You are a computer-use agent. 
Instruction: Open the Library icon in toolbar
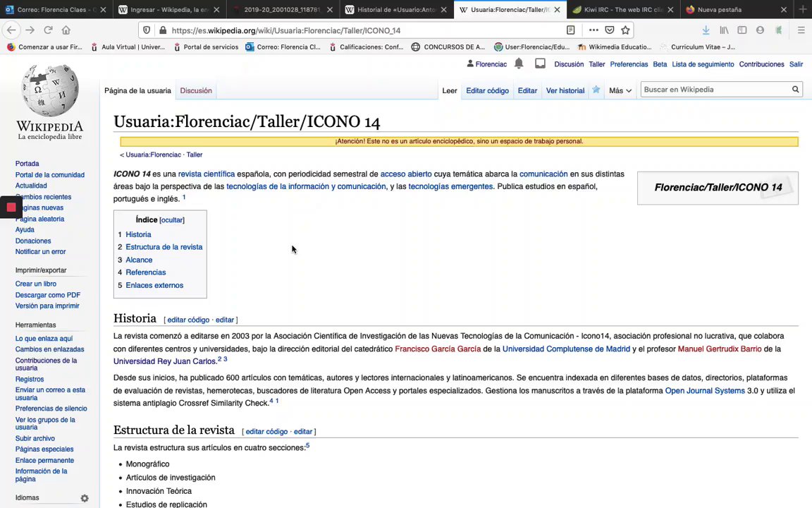coord(724,30)
